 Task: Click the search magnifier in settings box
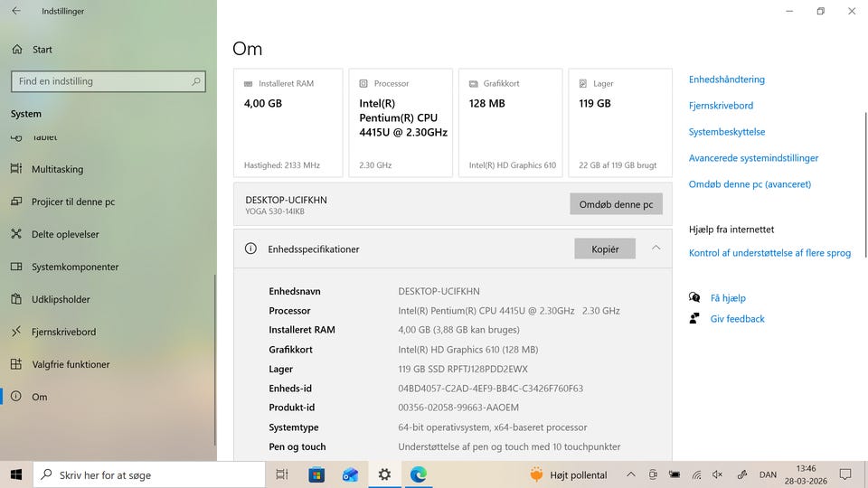pos(196,81)
